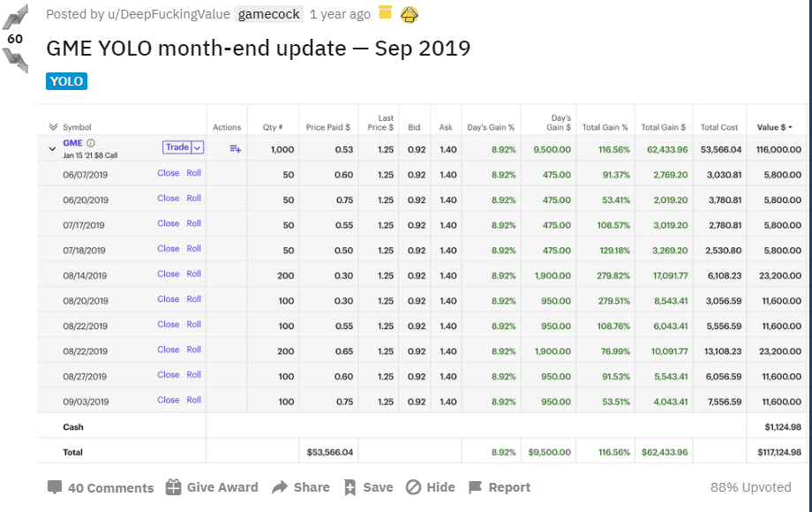Click the Total Gain % column header
This screenshot has height=512, width=812.
[x=605, y=127]
